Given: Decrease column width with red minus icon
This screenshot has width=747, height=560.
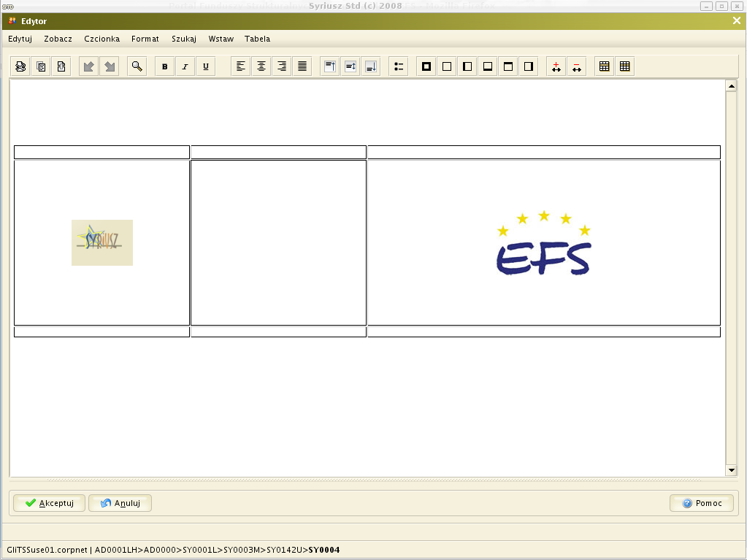Looking at the screenshot, I should tap(576, 66).
